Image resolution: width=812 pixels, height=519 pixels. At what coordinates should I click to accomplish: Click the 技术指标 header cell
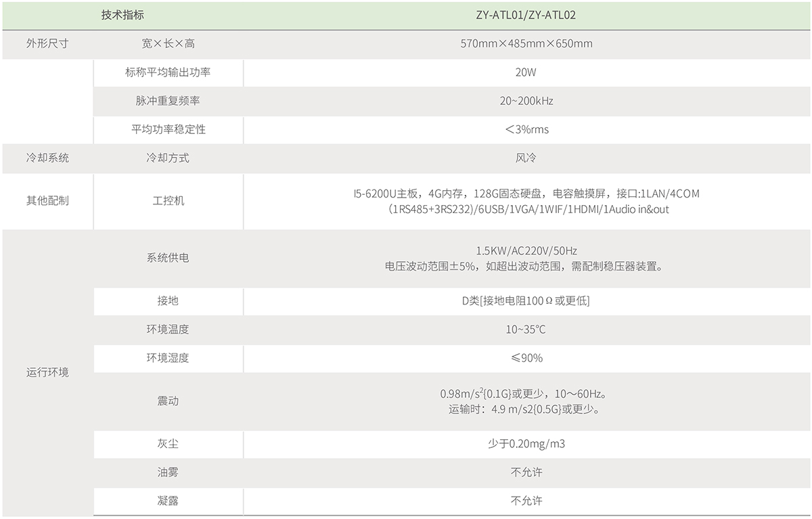pos(122,15)
